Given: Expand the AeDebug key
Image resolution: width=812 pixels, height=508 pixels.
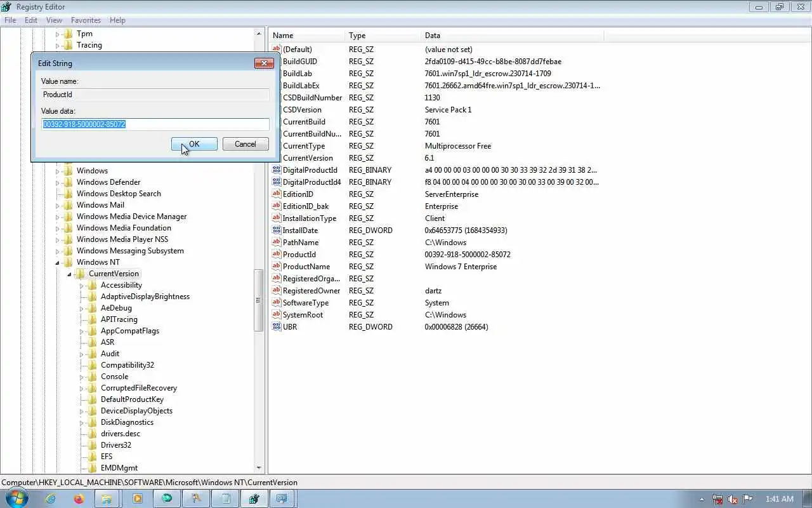Looking at the screenshot, I should 81,308.
